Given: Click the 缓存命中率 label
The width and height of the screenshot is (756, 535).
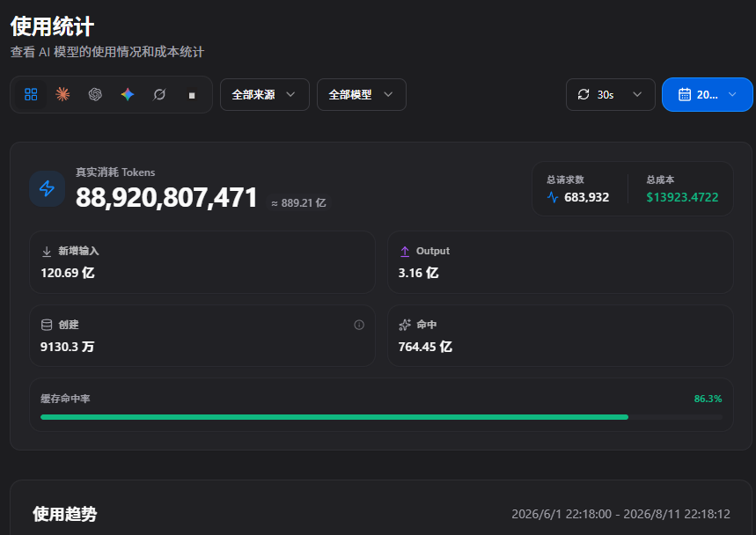Looking at the screenshot, I should (65, 399).
